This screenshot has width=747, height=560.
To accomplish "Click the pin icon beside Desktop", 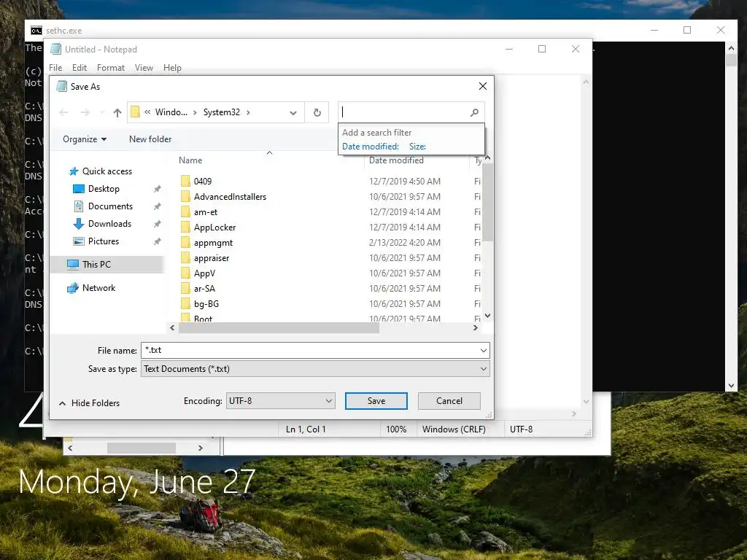I will pyautogui.click(x=158, y=189).
